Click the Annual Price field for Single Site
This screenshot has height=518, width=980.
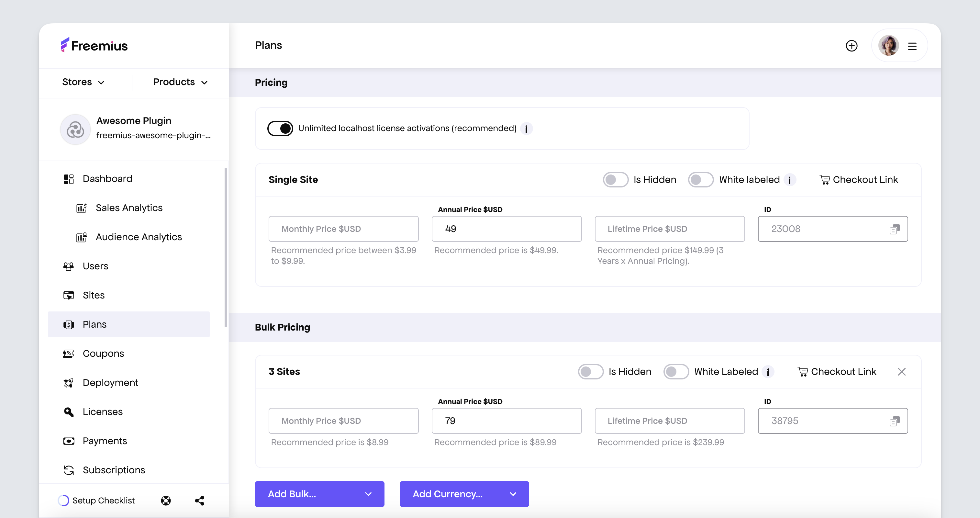click(x=507, y=228)
